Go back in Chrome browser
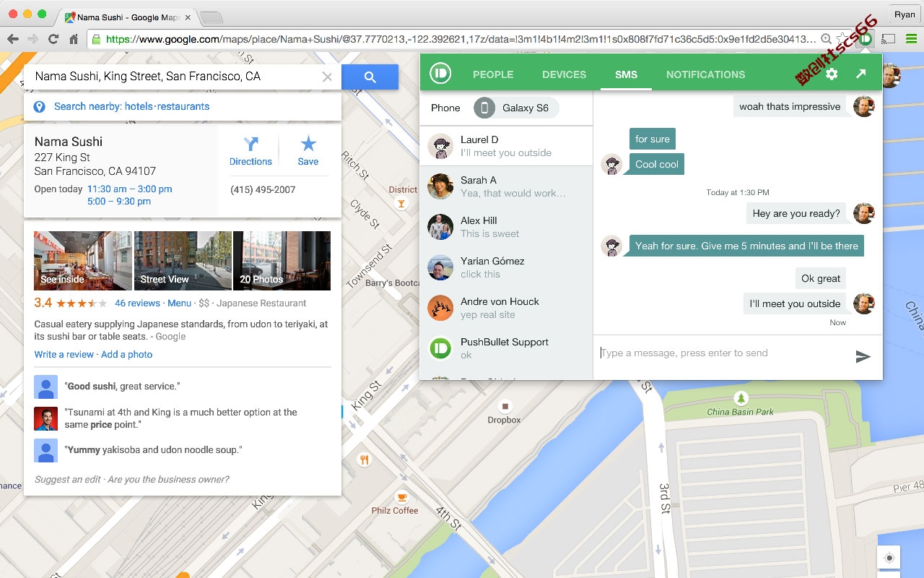 pos(12,39)
